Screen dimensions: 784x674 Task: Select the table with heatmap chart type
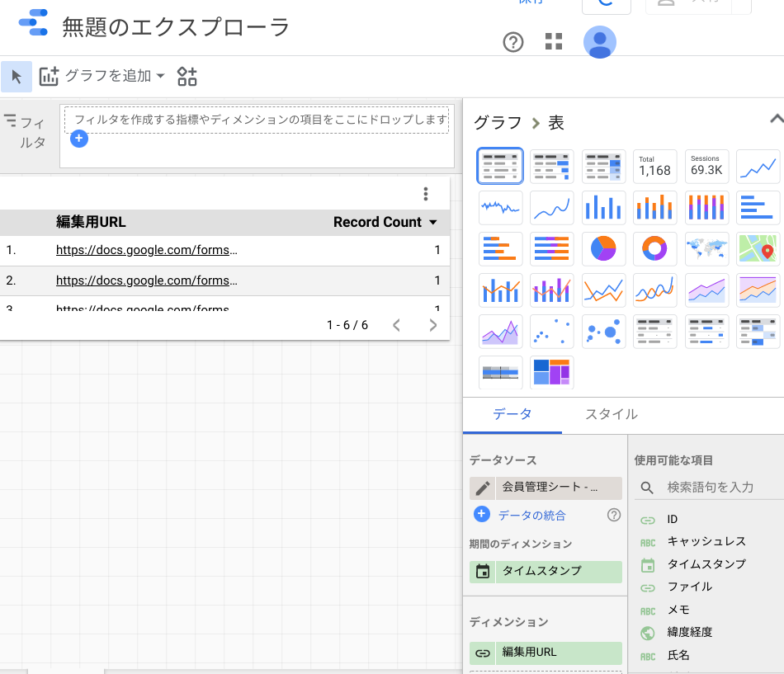pos(603,166)
